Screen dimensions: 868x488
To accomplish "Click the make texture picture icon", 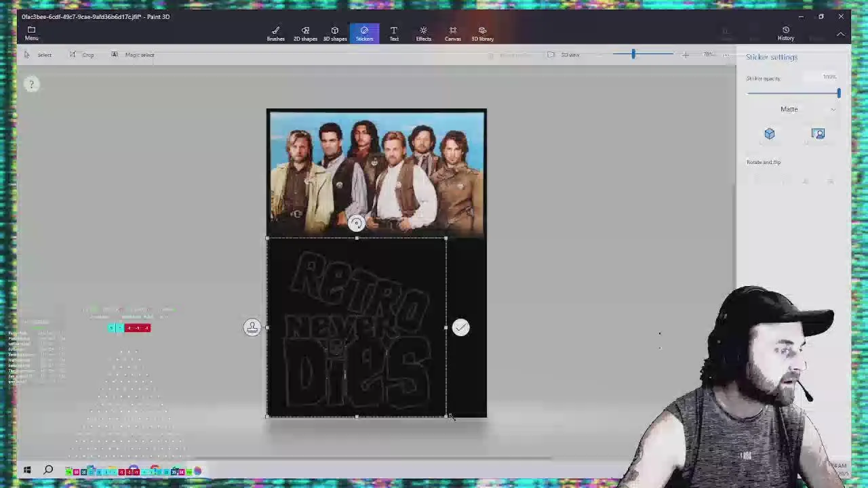I will (818, 134).
